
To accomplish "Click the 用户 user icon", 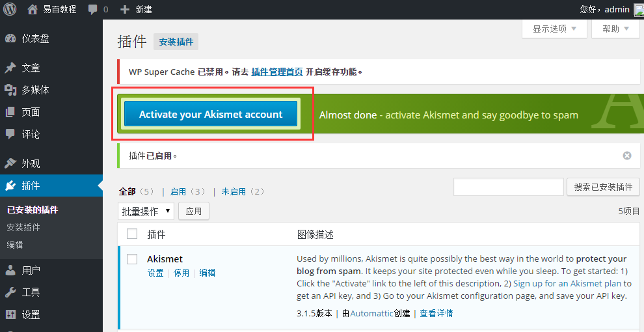I will (10, 270).
